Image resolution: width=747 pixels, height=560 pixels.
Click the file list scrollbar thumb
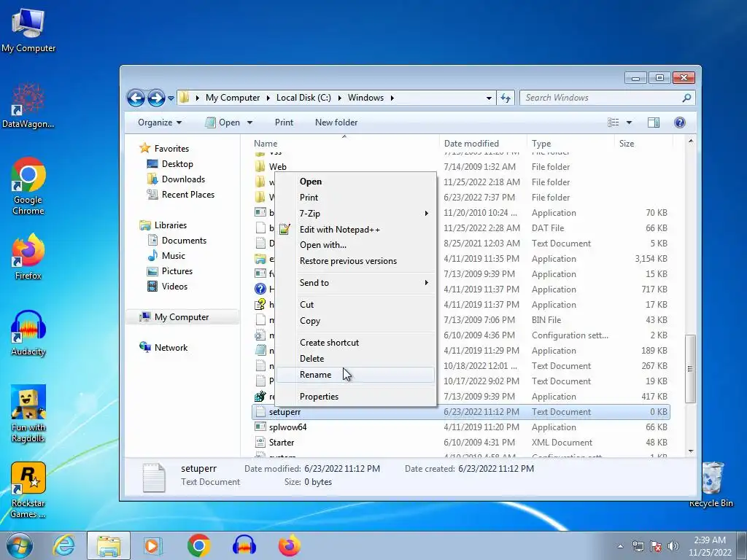click(690, 368)
